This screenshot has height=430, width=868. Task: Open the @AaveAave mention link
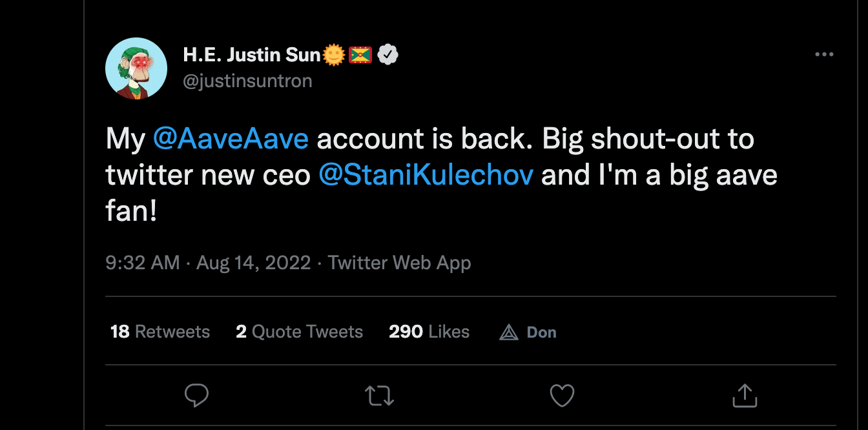[231, 139]
